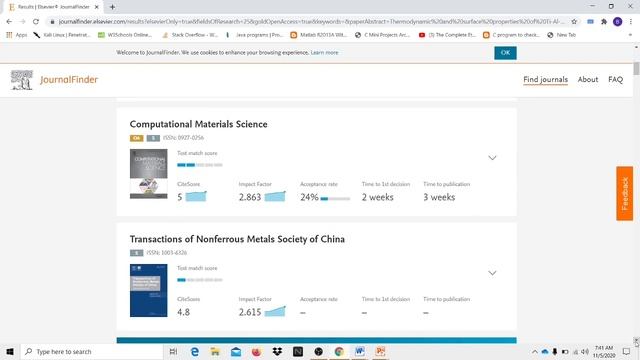The height and width of the screenshot is (360, 640).
Task: Open Windows Start menu
Action: (x=10, y=351)
